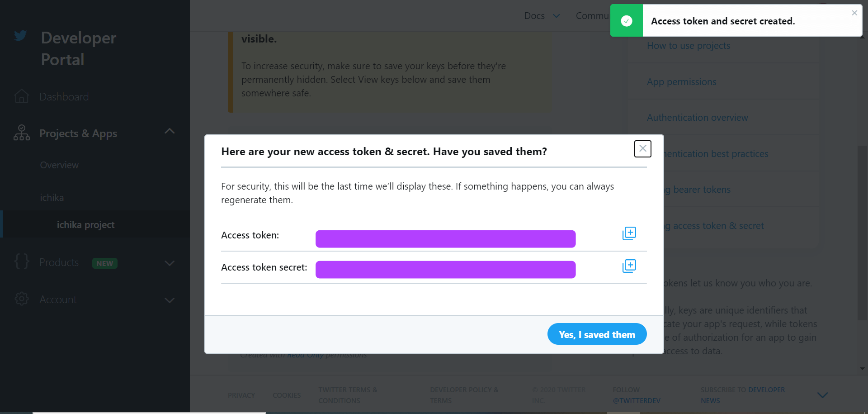Viewport: 868px width, 414px height.
Task: Collapse the Projects & Apps section
Action: point(170,131)
